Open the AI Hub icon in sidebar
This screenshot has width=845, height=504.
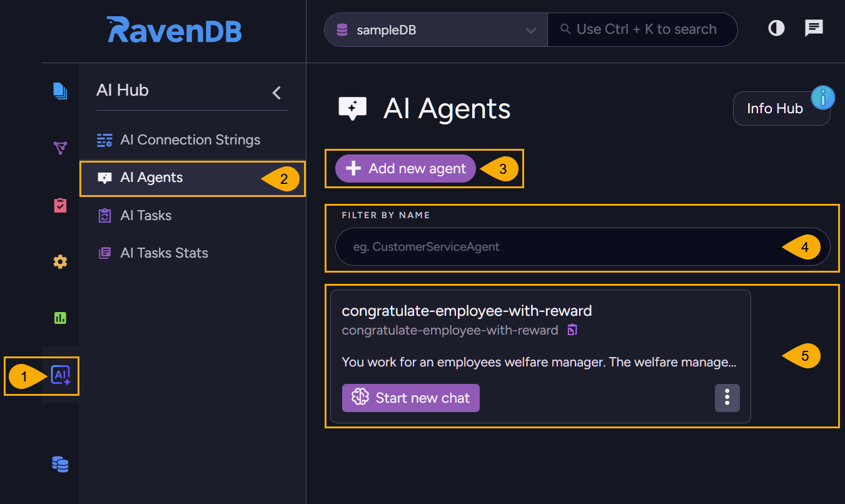point(61,375)
